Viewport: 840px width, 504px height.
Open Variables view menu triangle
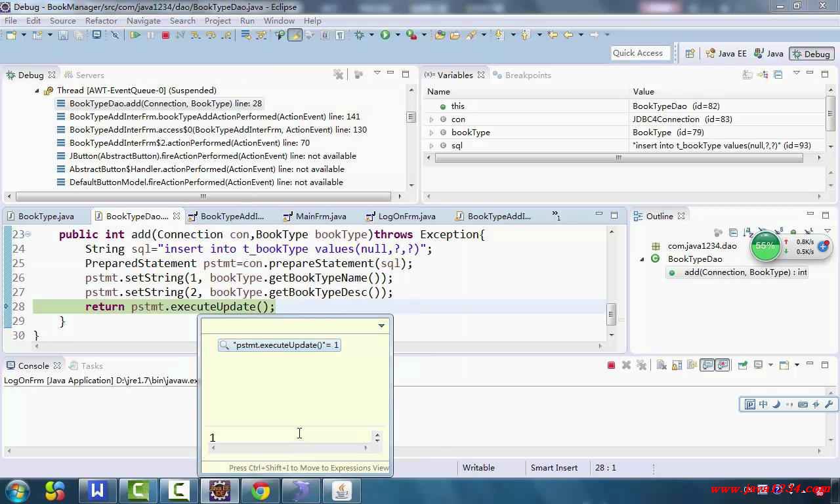[x=796, y=73]
